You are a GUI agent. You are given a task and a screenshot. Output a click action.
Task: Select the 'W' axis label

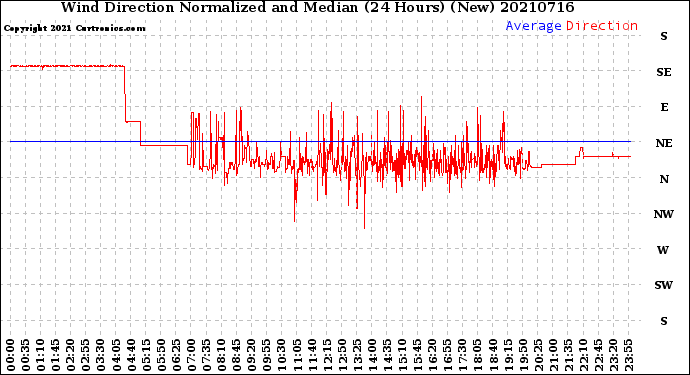(x=663, y=250)
